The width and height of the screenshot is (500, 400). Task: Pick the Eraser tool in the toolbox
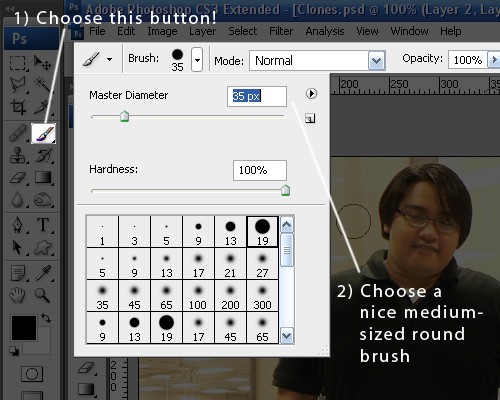[18, 178]
